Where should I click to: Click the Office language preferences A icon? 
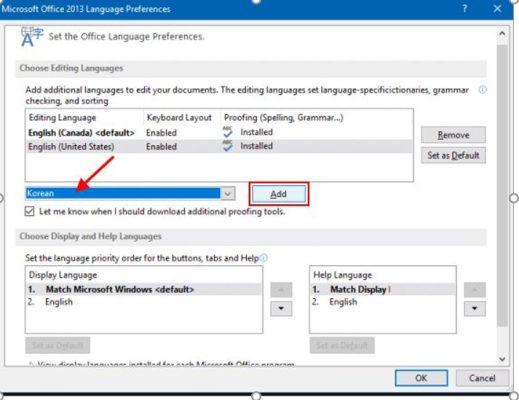click(x=32, y=36)
